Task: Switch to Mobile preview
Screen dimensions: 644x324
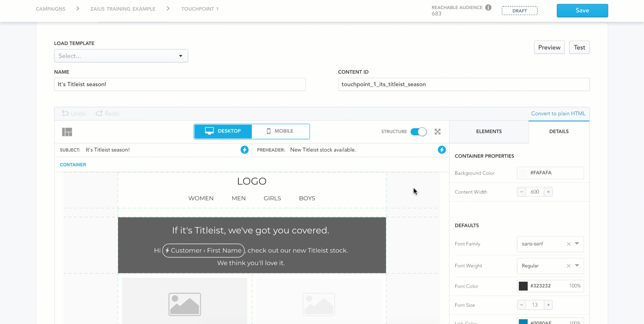Action: (x=280, y=131)
